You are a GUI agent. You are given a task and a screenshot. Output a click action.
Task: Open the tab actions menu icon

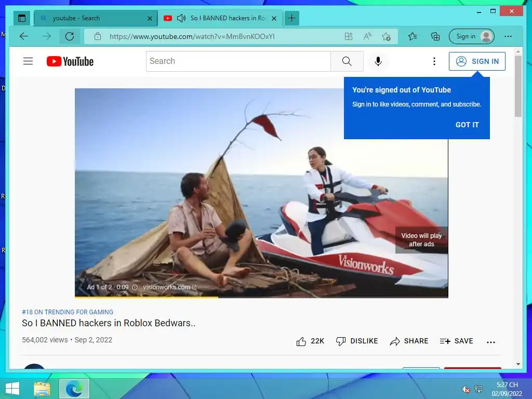[x=22, y=18]
